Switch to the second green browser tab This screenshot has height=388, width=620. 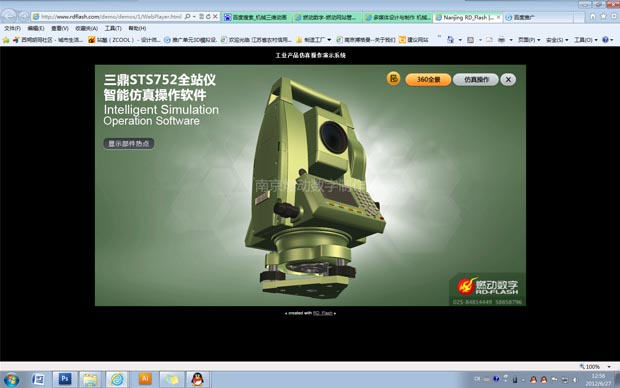tap(327, 17)
